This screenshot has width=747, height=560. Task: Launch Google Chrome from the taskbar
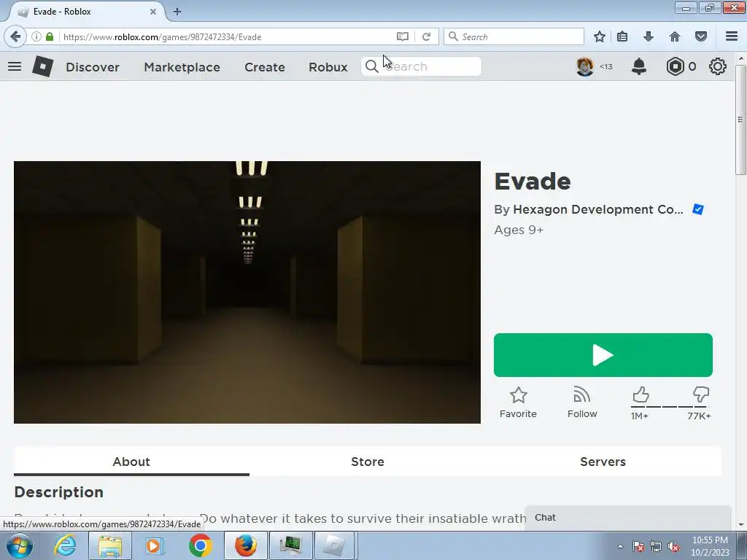tap(200, 545)
